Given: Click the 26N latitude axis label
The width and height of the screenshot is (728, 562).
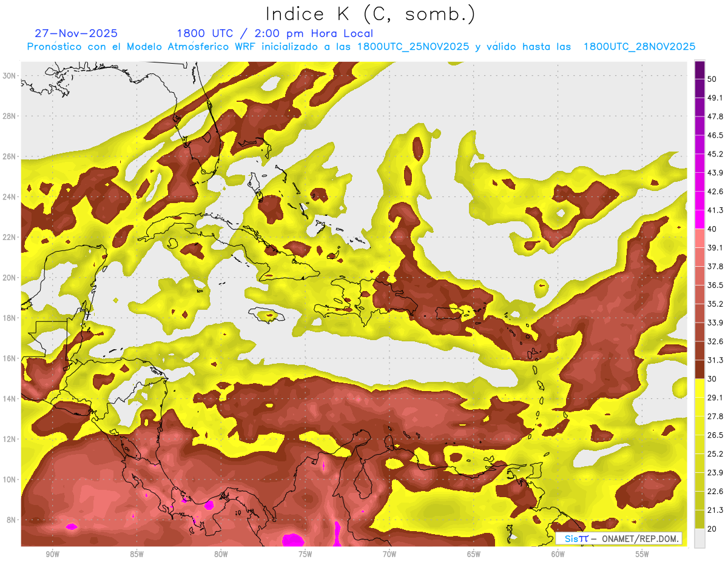Looking at the screenshot, I should click(9, 156).
